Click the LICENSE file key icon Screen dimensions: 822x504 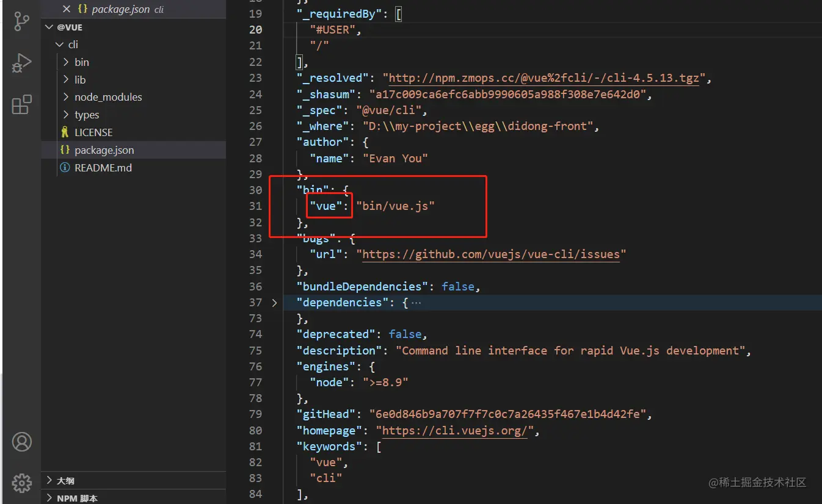65,132
